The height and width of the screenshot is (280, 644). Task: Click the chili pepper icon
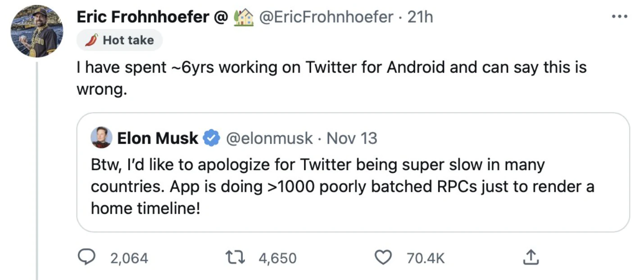tap(91, 40)
